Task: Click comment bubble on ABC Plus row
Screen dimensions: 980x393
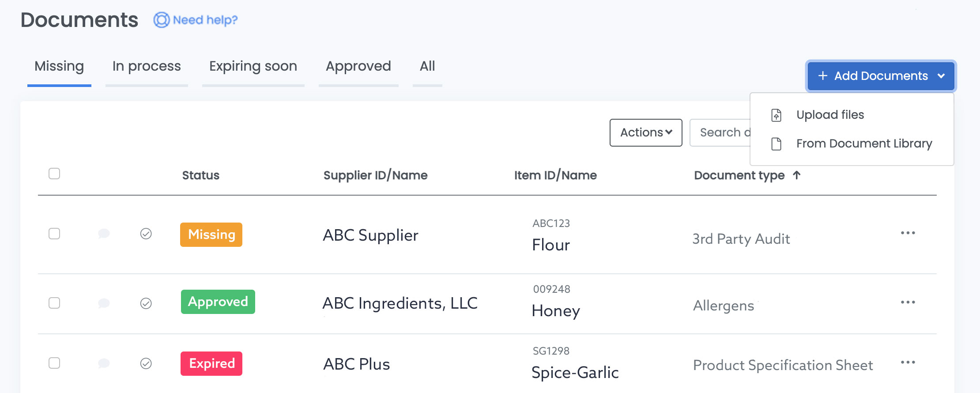Action: 104,363
